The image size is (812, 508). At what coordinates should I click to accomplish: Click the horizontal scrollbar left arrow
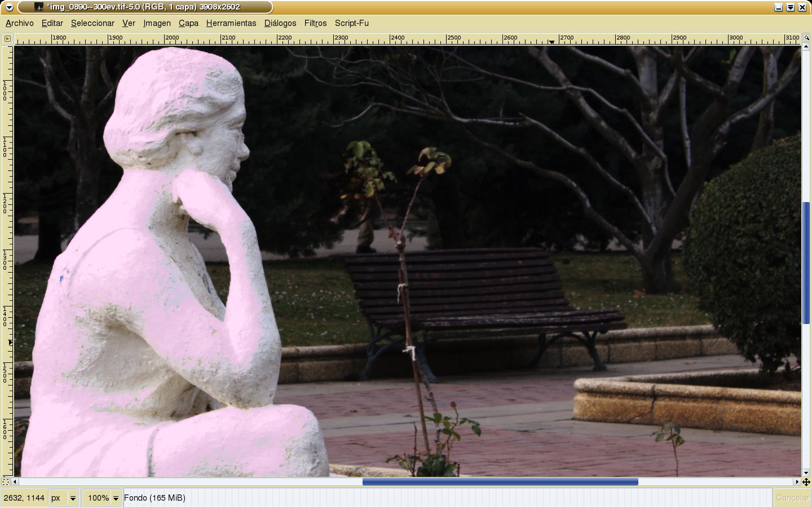16,482
